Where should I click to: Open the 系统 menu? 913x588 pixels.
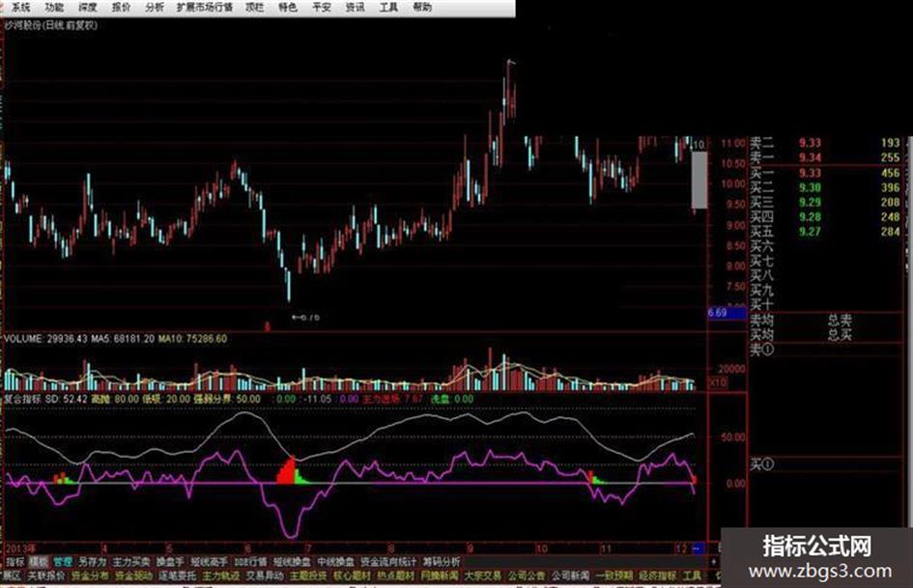pyautogui.click(x=20, y=8)
